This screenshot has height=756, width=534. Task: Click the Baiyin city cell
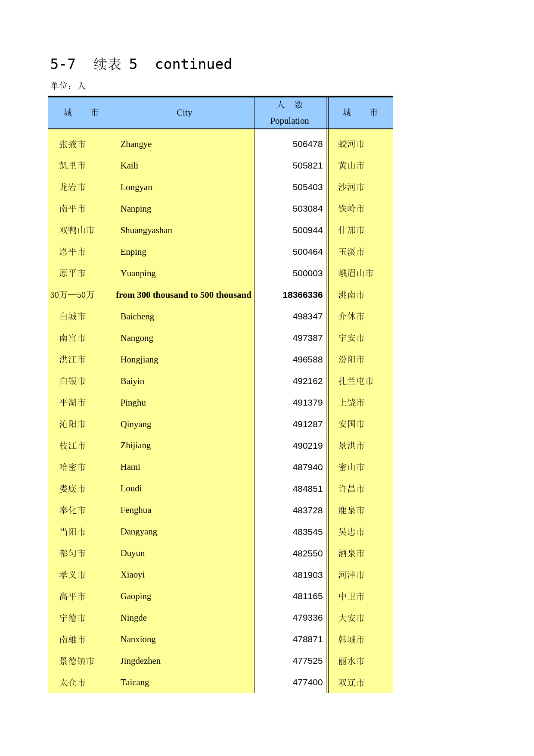pyautogui.click(x=132, y=381)
